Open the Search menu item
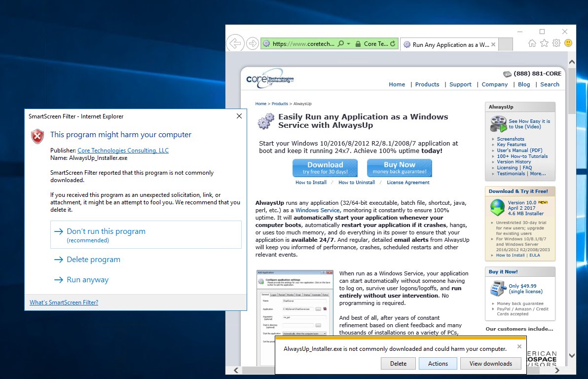 pos(550,84)
